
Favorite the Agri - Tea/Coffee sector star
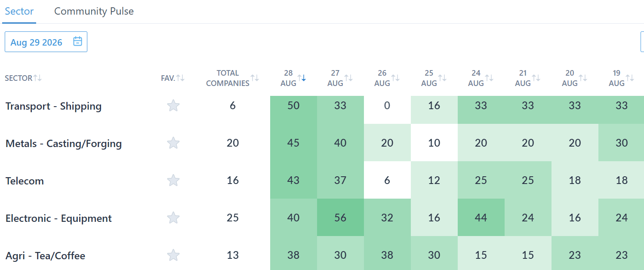click(x=173, y=255)
